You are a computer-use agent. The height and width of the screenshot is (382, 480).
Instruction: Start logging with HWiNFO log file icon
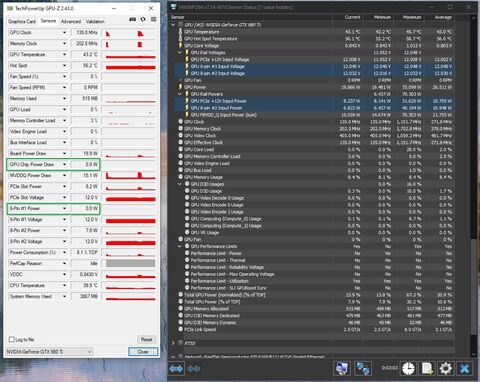(427, 368)
